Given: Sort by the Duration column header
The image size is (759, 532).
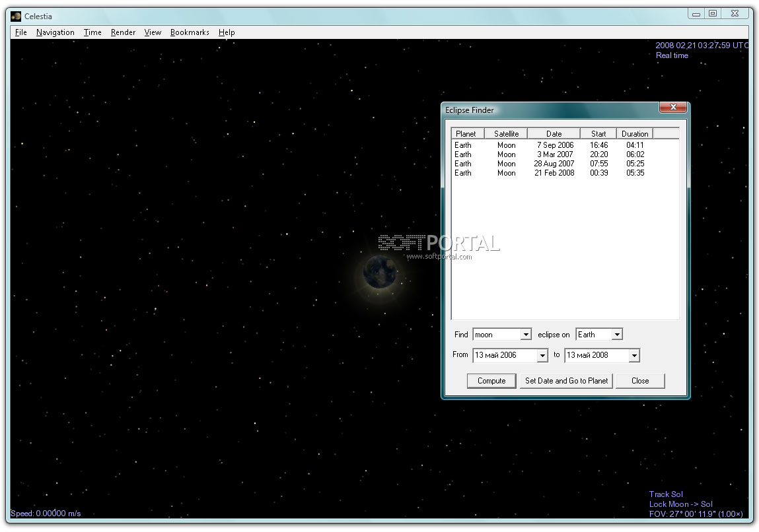Looking at the screenshot, I should click(x=635, y=134).
